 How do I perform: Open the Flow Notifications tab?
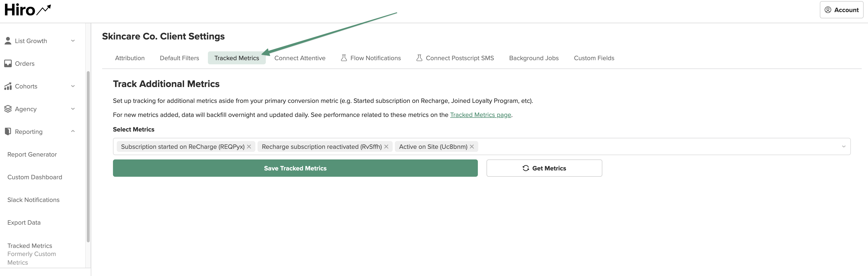[371, 58]
